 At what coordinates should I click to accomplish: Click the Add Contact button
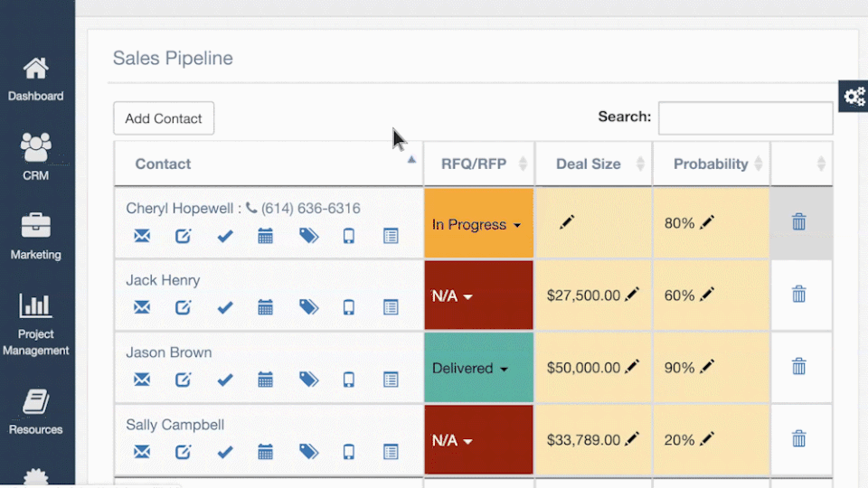[164, 118]
